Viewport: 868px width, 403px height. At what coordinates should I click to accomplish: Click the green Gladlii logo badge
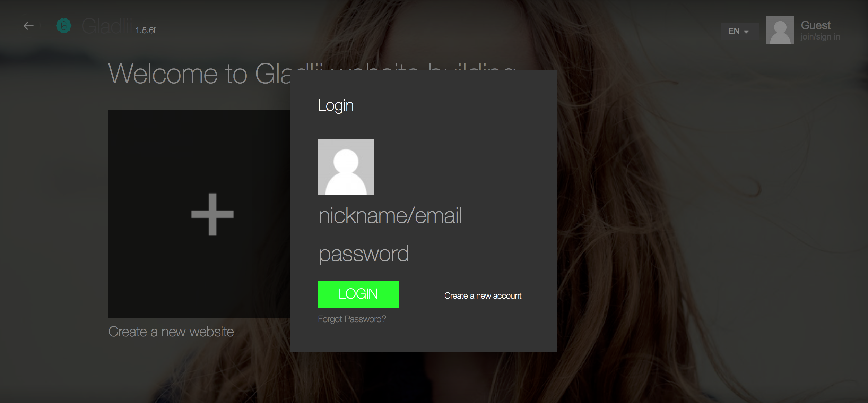coord(64,26)
